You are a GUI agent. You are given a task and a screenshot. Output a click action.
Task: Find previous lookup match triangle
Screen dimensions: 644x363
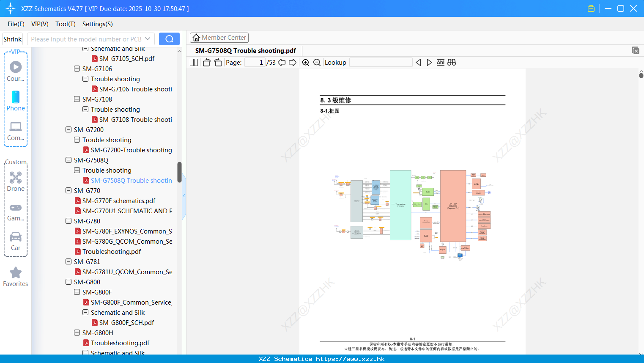coord(418,63)
